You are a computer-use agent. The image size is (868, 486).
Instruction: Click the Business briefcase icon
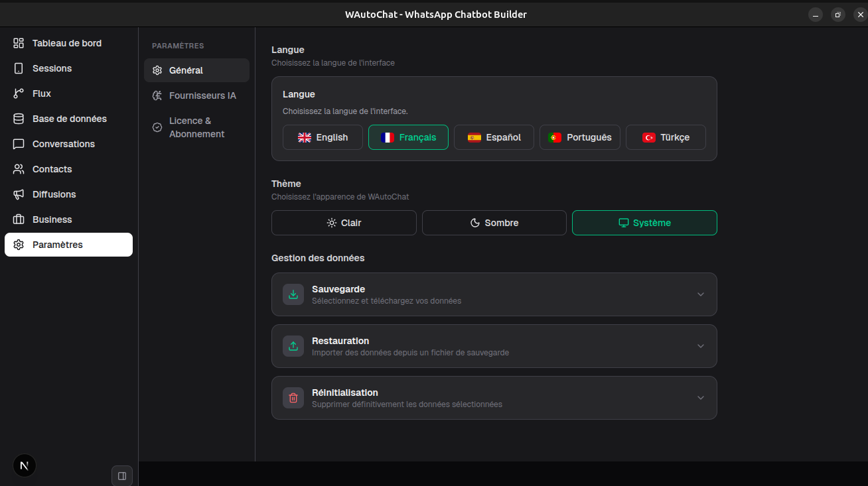19,219
